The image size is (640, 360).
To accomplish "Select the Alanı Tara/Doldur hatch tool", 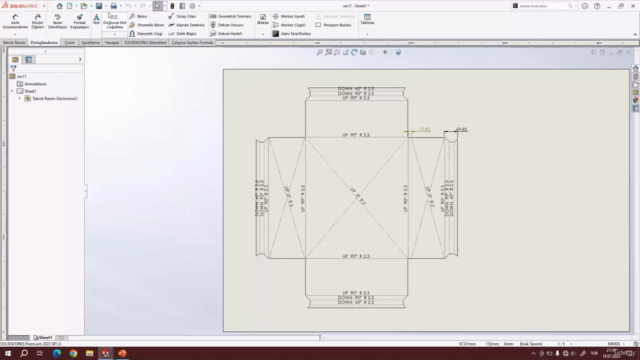I will 291,33.
